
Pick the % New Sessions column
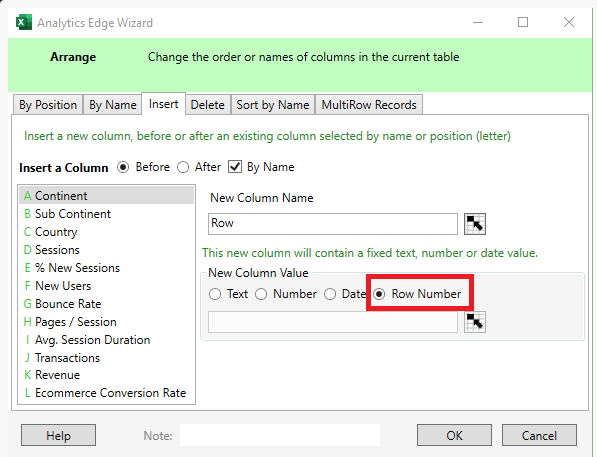click(107, 268)
